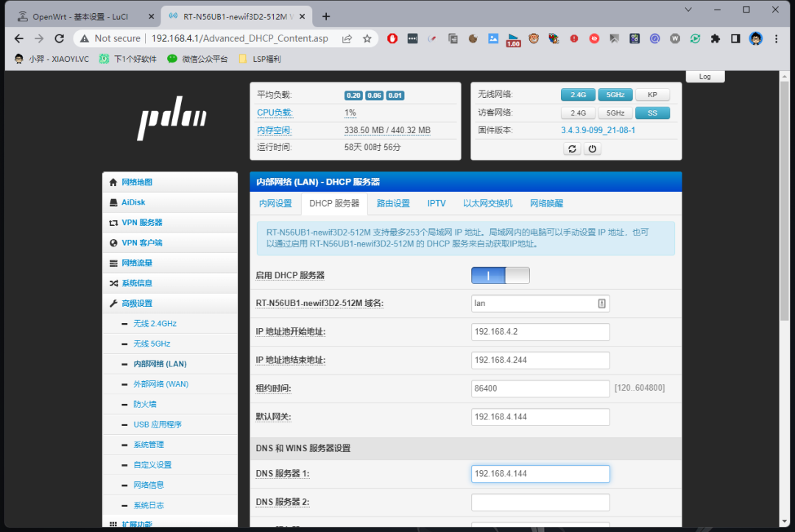Open 无线 2.4GHz submenu item
The width and height of the screenshot is (795, 532).
[155, 324]
